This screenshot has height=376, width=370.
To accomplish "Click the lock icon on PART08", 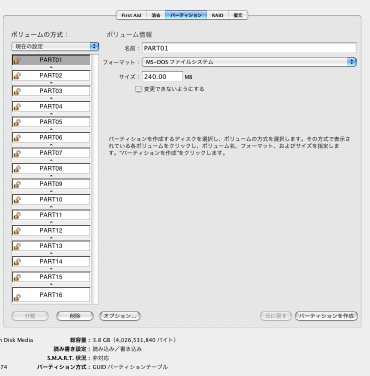I will (x=17, y=169).
